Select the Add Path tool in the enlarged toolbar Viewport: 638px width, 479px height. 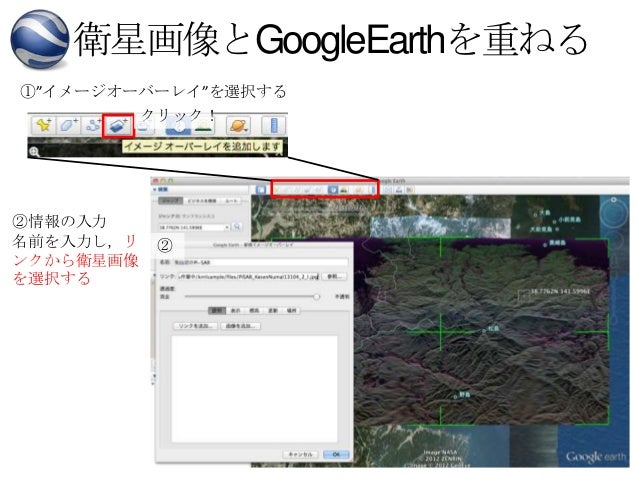pos(93,125)
